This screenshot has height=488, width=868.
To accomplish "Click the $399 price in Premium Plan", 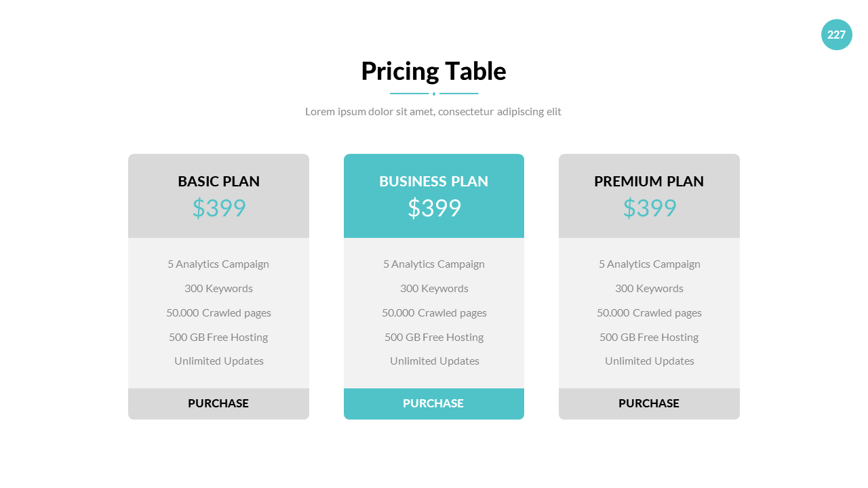I will click(x=650, y=208).
